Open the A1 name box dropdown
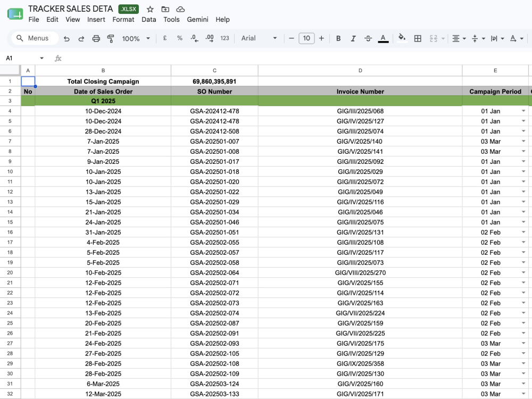The height and width of the screenshot is (399, 532). coord(41,59)
